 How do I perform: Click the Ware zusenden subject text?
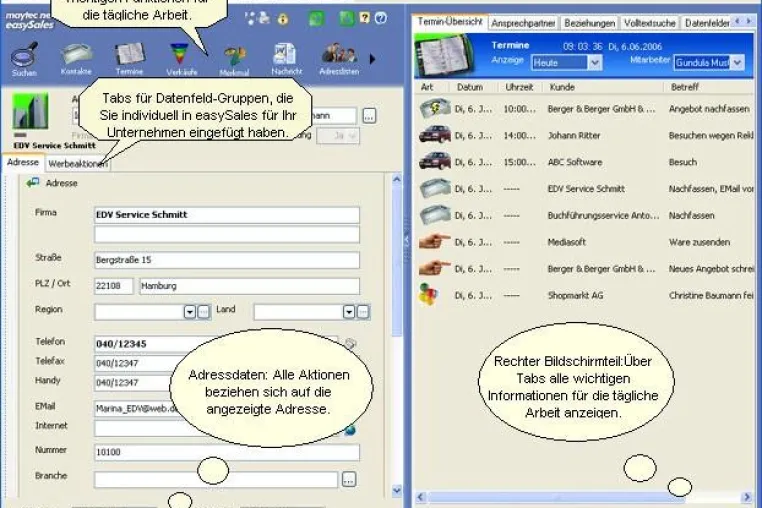click(699, 242)
